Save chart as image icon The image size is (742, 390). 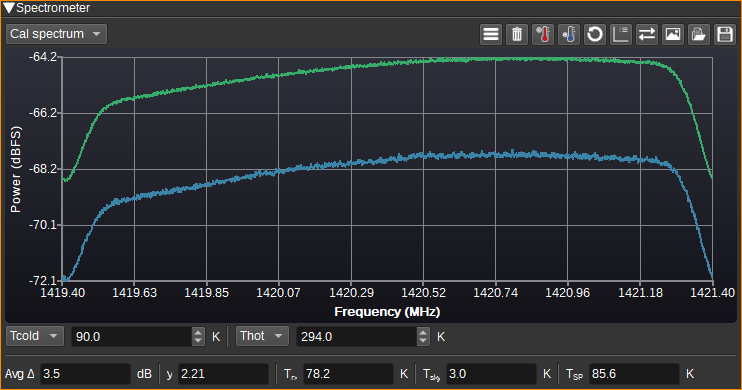click(x=673, y=35)
